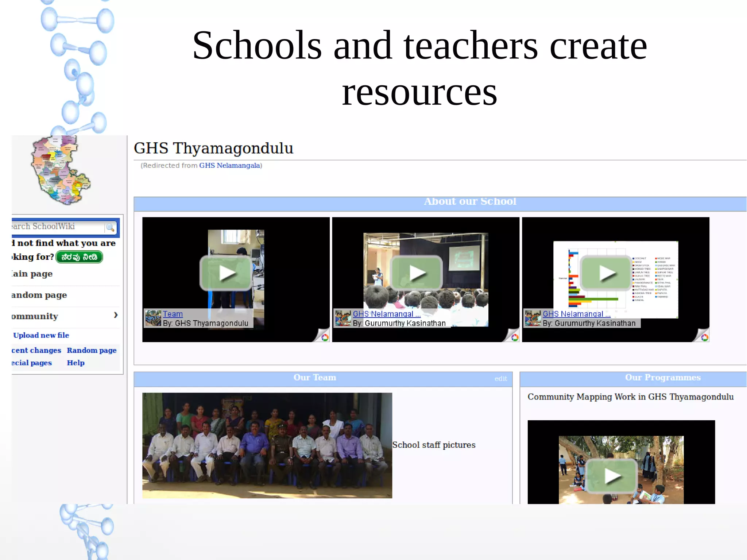This screenshot has width=747, height=560.
Task: Click the green Kannada help button
Action: pos(80,257)
